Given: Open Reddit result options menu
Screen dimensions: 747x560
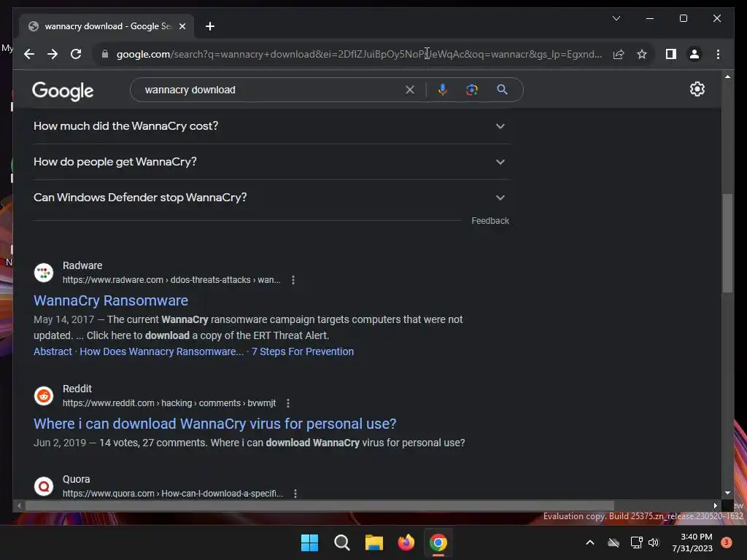Looking at the screenshot, I should tap(287, 403).
